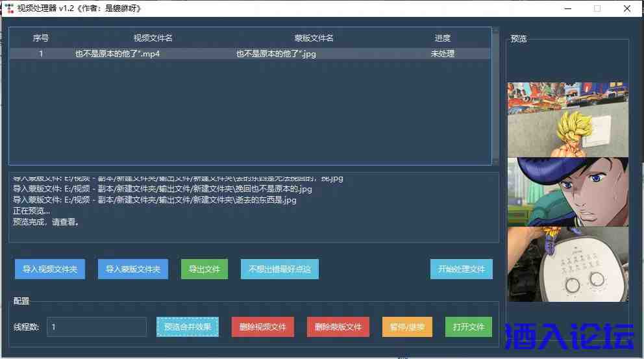
Task: Toggle the orange 暂停/继续 button
Action: tap(407, 327)
